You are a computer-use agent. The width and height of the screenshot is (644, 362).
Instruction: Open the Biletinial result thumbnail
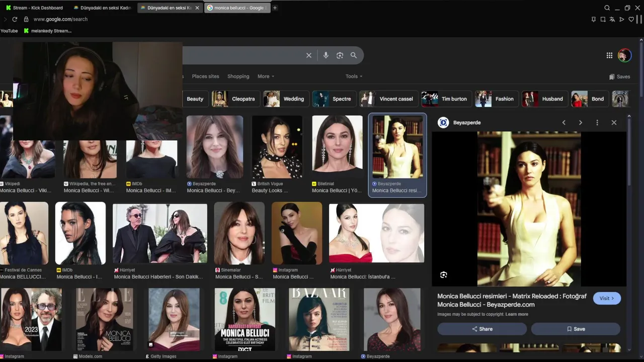point(337,147)
